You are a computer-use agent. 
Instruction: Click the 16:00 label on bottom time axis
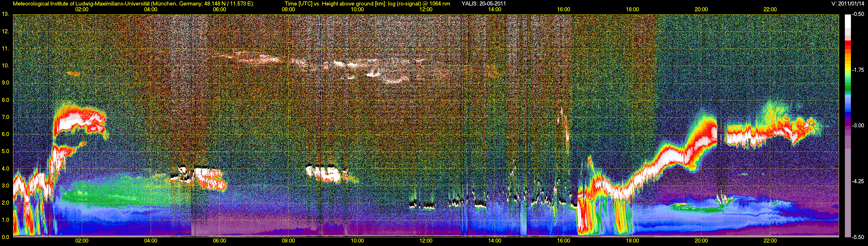(x=564, y=241)
